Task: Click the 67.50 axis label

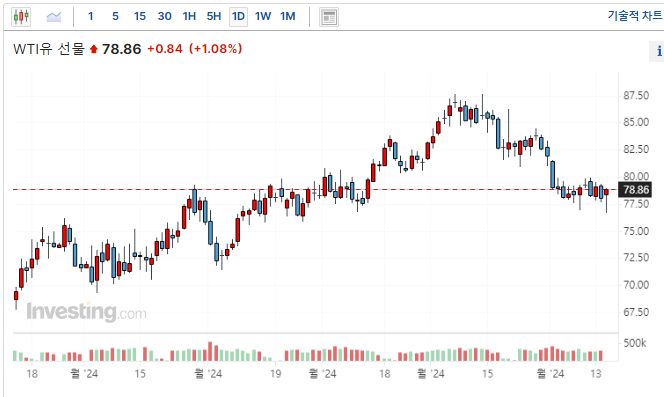Action: (636, 312)
